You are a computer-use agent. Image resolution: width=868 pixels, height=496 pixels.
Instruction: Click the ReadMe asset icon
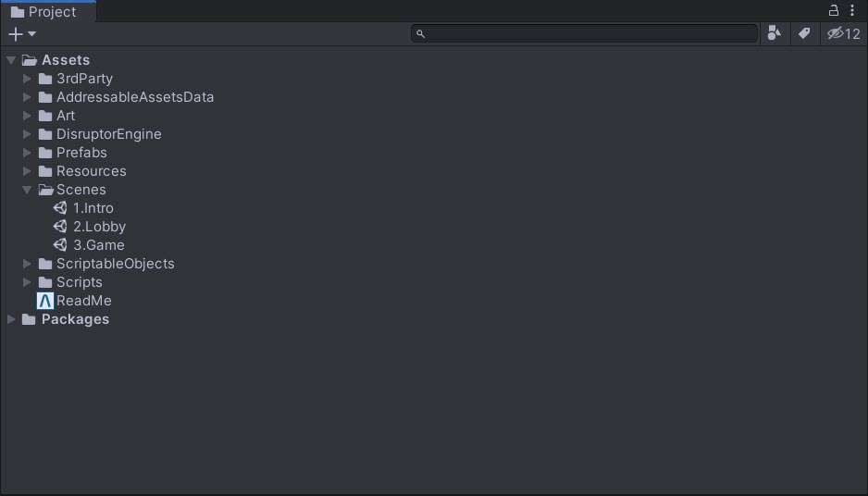click(45, 301)
